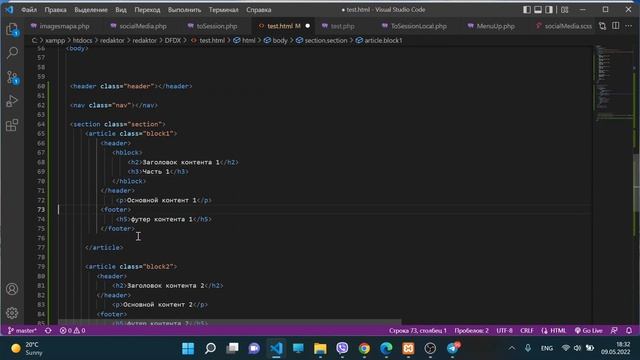Screen dimensions: 640x360
Task: Click the footer tag on line 73
Action: [116, 210]
